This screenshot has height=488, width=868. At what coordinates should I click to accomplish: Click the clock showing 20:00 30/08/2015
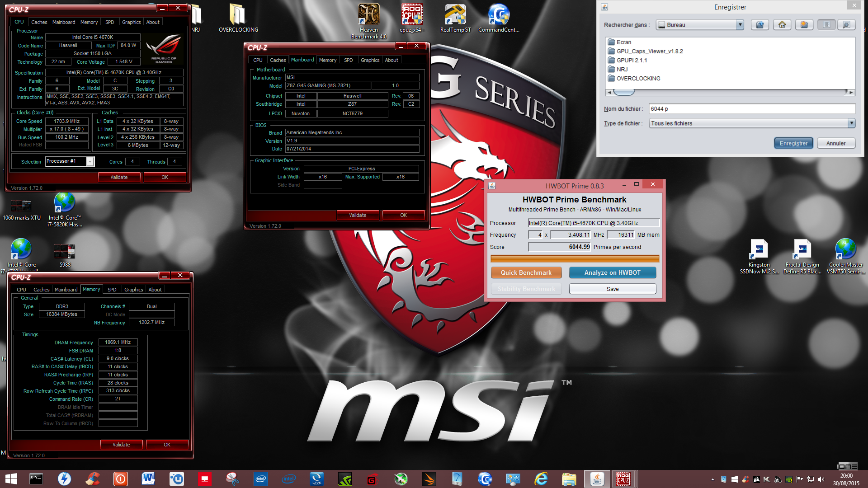click(x=846, y=479)
